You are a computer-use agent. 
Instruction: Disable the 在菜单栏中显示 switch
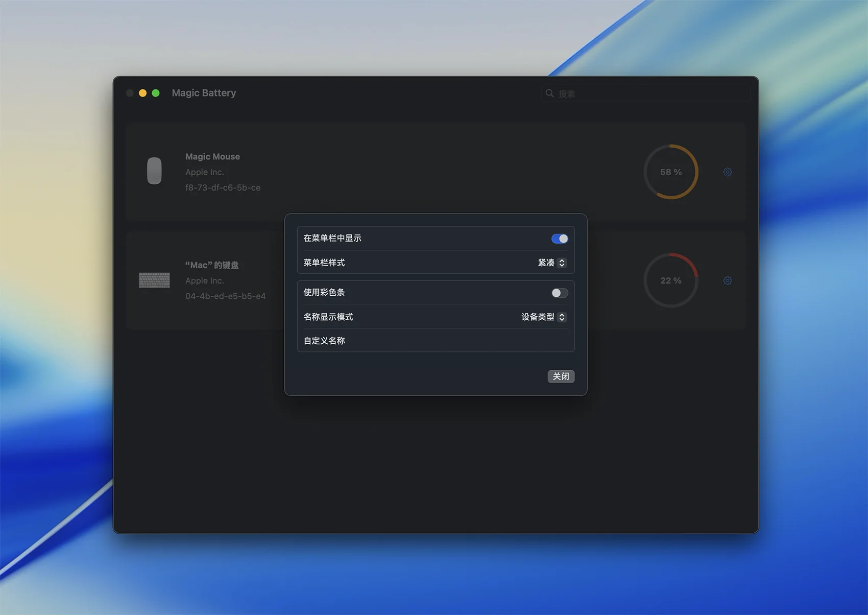point(560,239)
